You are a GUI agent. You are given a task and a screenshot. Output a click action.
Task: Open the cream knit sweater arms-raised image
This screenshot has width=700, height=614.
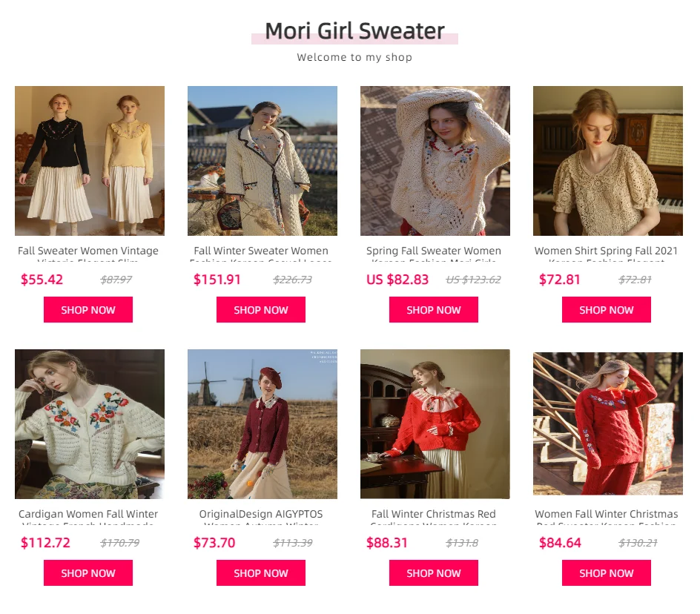tap(435, 161)
